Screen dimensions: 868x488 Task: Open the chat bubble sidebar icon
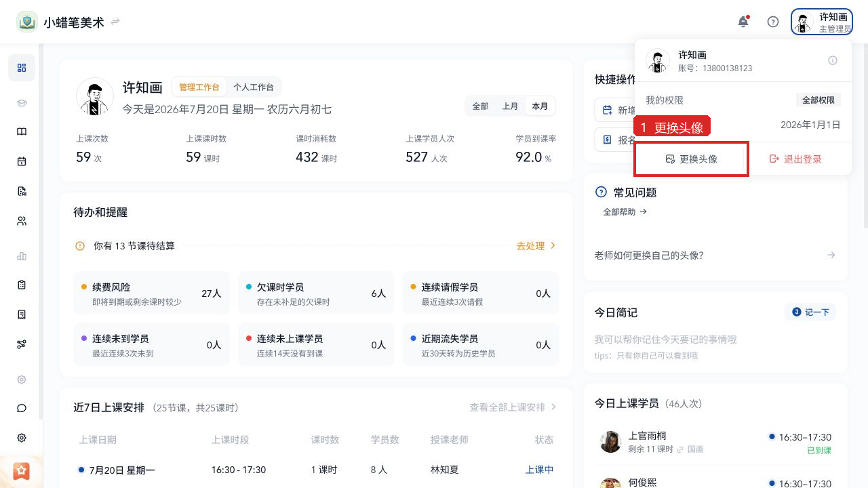22,408
